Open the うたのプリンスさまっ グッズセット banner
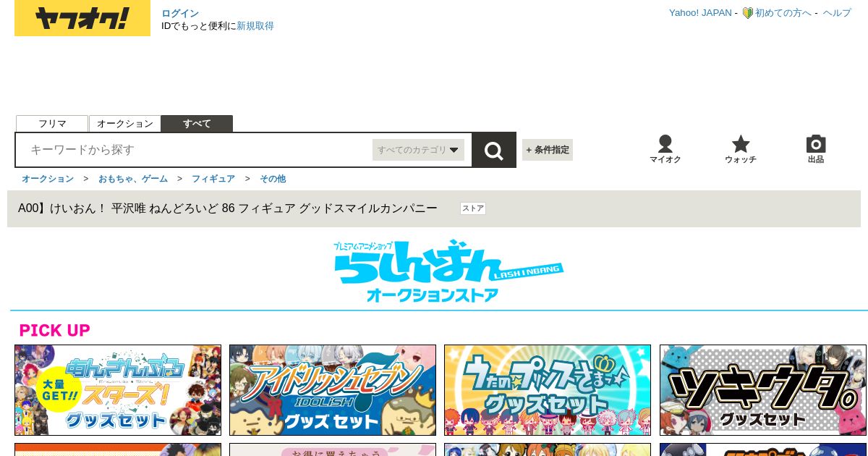868x456 pixels. [x=548, y=390]
